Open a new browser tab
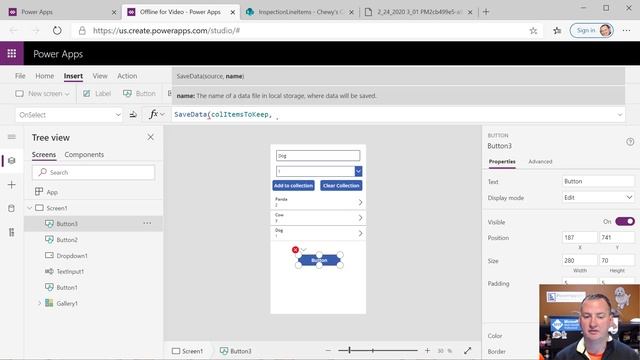 [x=486, y=12]
